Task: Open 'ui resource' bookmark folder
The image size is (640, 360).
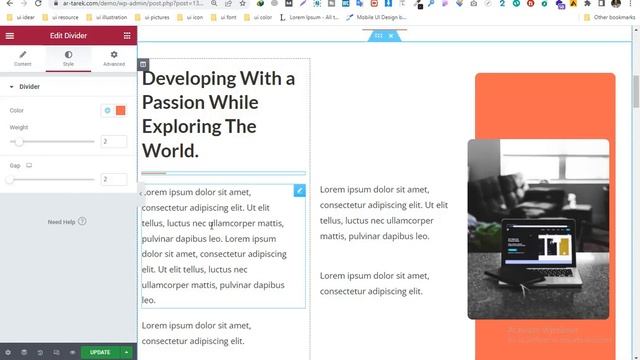Action: [60, 18]
